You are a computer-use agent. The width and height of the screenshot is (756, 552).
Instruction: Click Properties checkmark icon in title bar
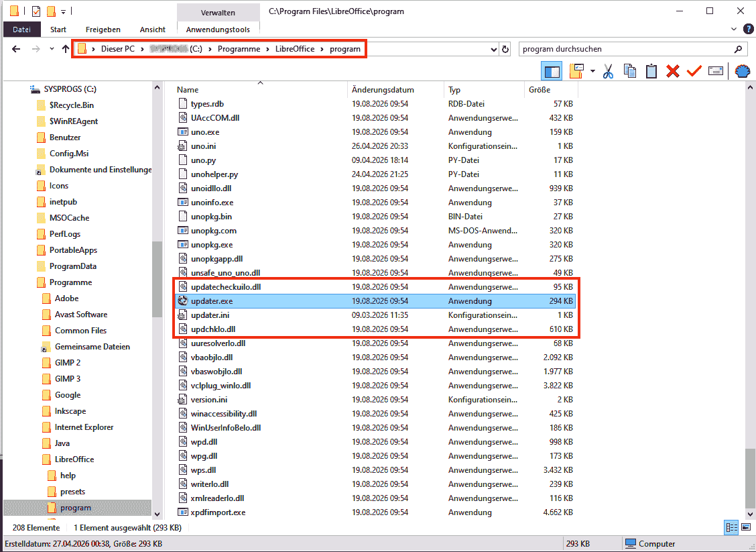[36, 11]
